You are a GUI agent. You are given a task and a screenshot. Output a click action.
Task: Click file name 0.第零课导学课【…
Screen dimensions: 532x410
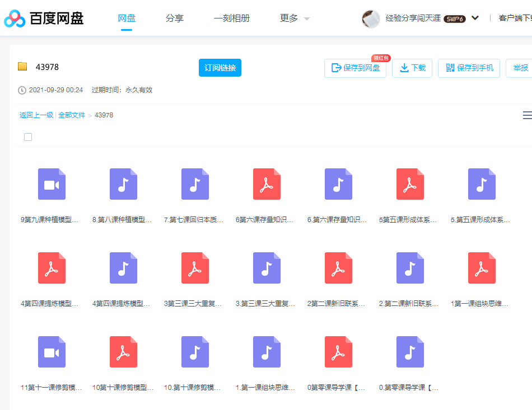click(408, 387)
